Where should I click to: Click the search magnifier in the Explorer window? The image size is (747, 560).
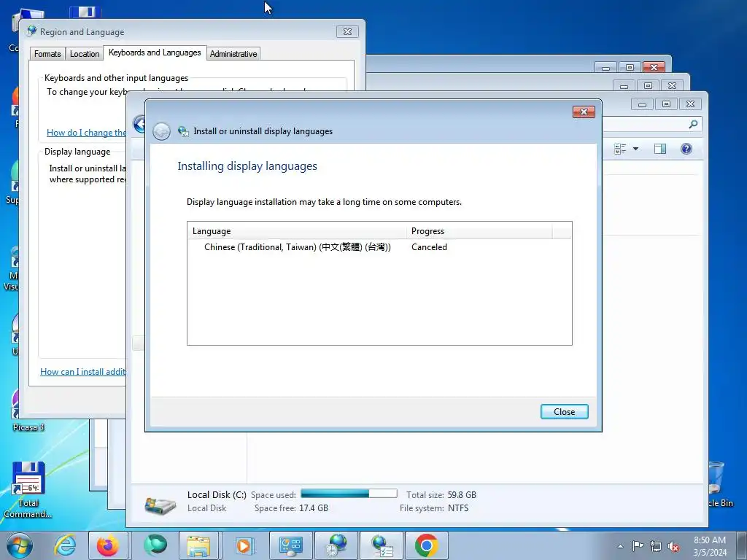[693, 124]
